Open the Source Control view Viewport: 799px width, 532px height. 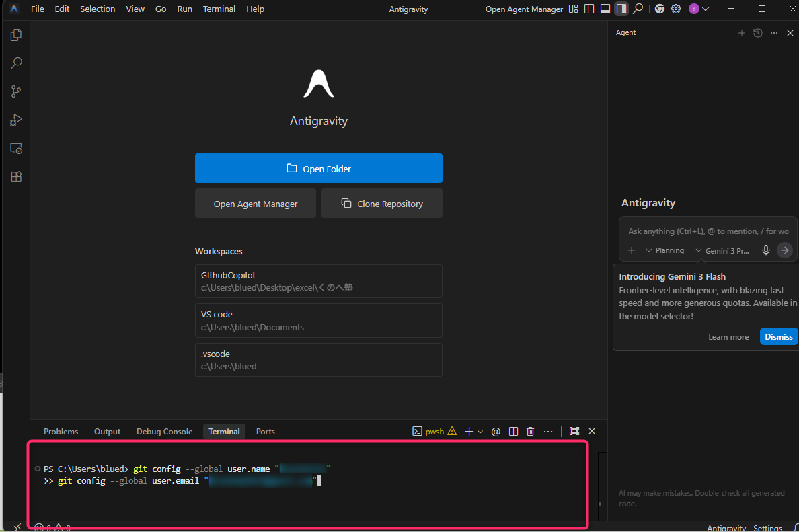click(16, 91)
